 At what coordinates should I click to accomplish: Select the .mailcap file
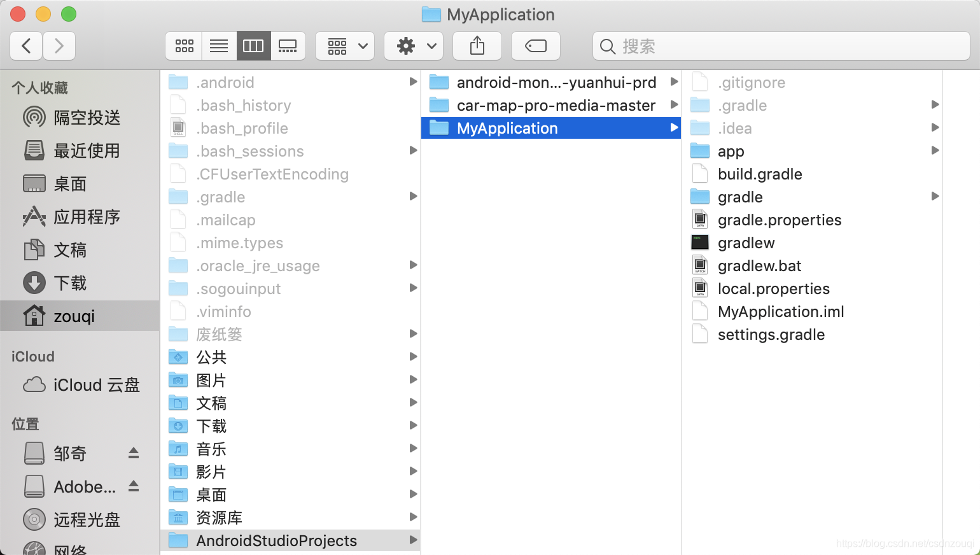290,220
